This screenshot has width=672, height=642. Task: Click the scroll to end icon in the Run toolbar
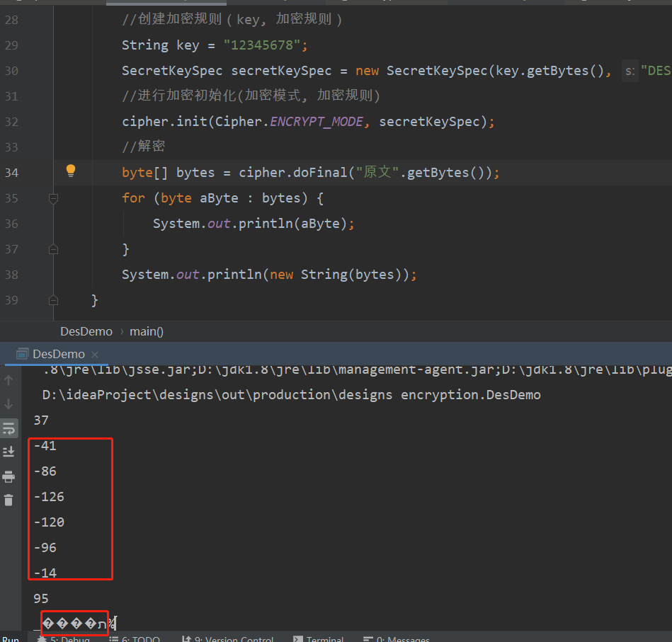coord(8,452)
